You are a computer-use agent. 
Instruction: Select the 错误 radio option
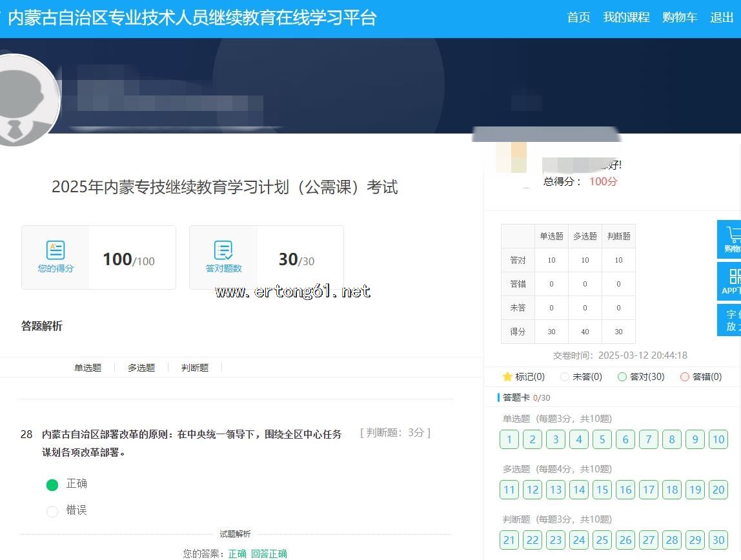[x=52, y=511]
